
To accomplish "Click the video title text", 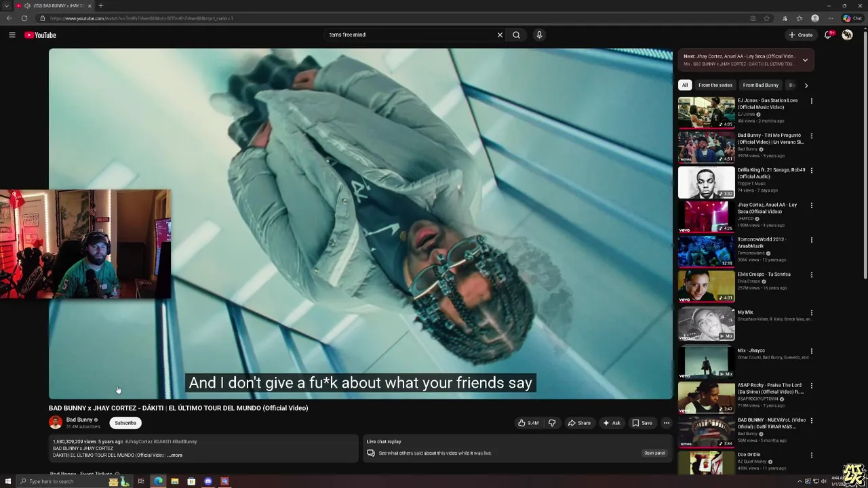I will [x=178, y=408].
